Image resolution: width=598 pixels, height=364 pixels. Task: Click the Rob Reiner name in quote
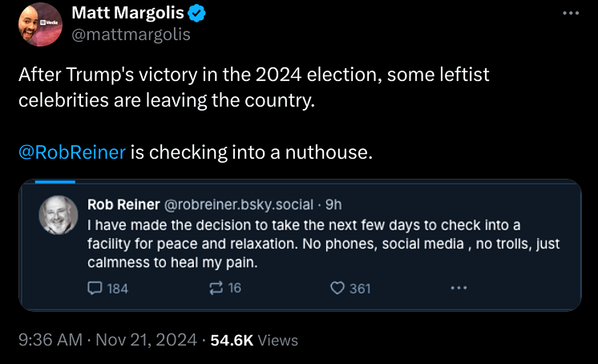[124, 205]
